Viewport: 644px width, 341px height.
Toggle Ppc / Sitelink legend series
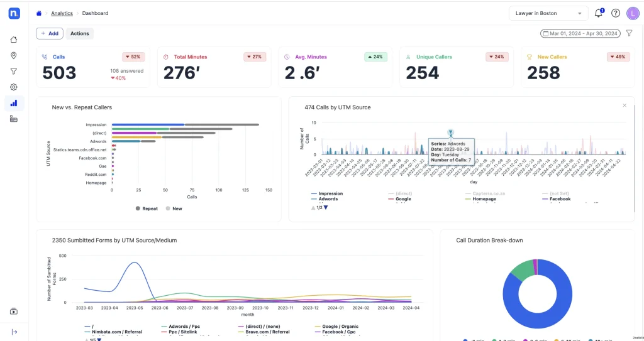(x=179, y=332)
